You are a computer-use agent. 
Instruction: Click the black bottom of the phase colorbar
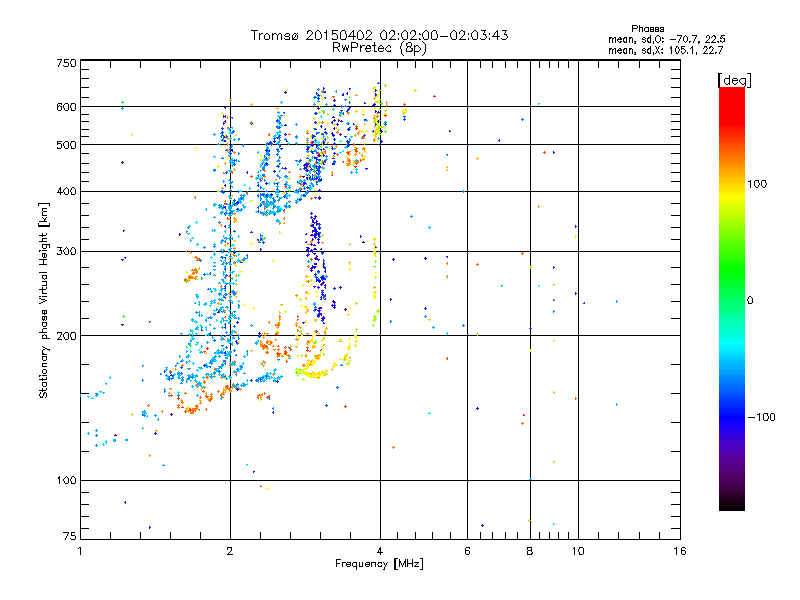click(x=732, y=503)
